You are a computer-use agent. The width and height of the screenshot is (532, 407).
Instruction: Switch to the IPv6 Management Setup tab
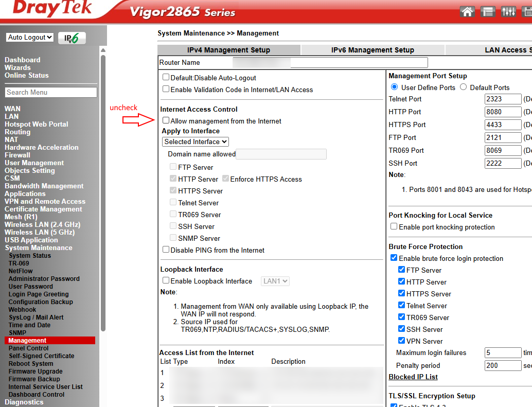[x=373, y=50]
